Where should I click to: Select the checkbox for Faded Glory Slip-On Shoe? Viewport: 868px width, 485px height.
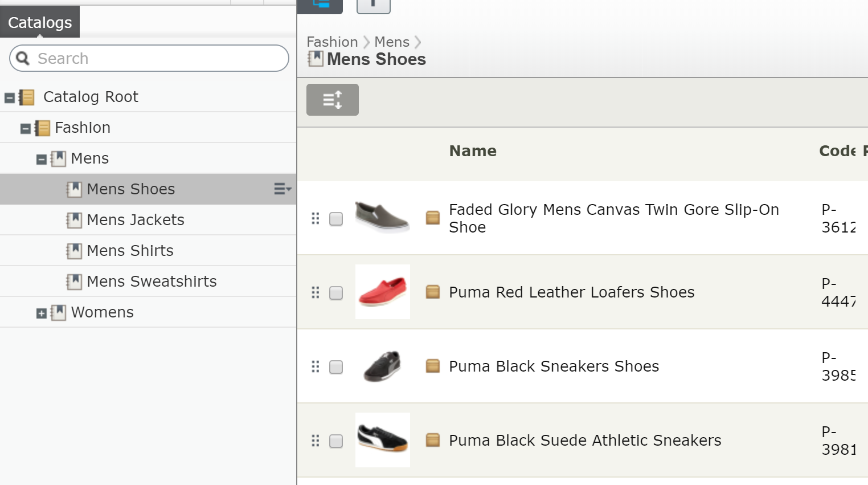pyautogui.click(x=336, y=218)
